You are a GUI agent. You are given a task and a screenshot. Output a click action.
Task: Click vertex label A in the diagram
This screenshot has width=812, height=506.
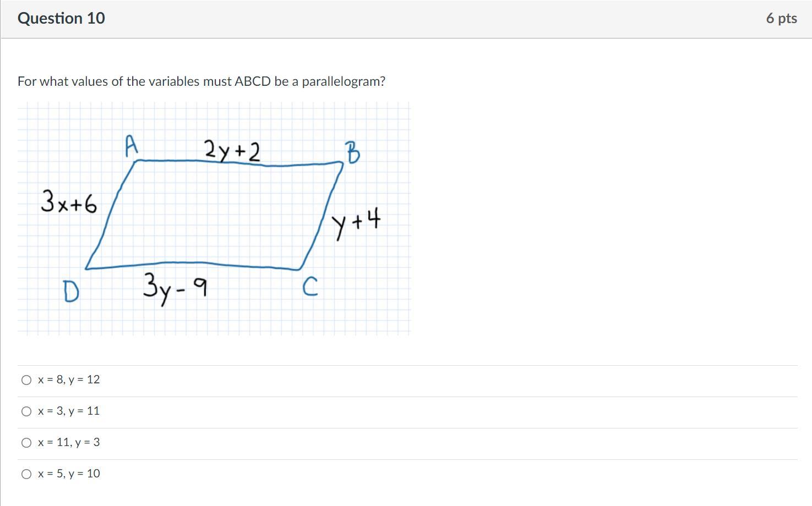pyautogui.click(x=131, y=146)
